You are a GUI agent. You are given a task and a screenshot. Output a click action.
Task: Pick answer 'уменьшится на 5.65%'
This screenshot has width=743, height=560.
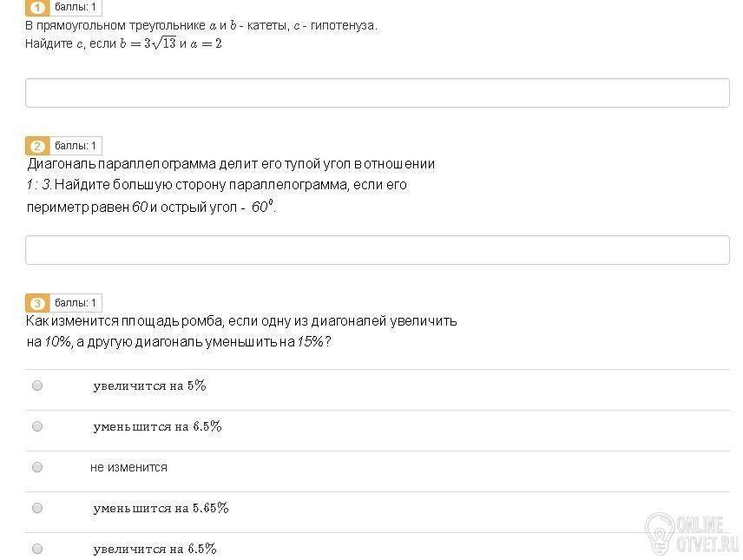coord(37,508)
